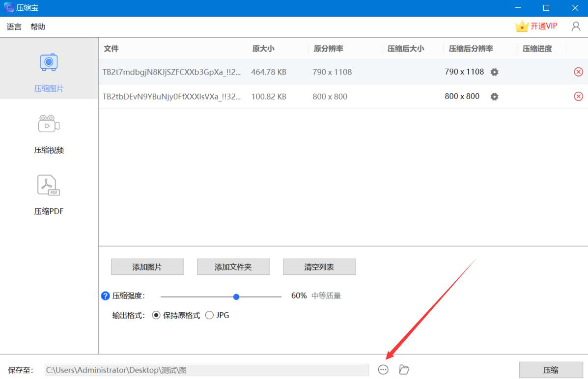Open the output folder icon
The height and width of the screenshot is (379, 588).
point(404,370)
